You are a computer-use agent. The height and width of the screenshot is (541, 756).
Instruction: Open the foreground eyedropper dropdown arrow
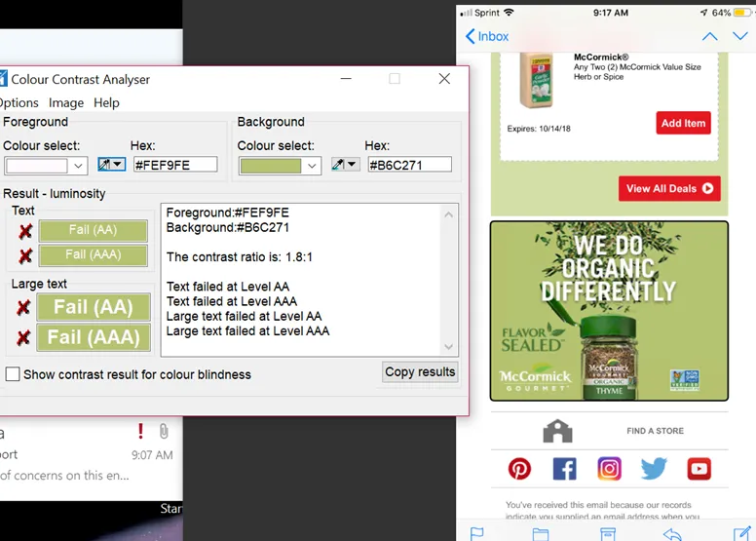coord(118,165)
